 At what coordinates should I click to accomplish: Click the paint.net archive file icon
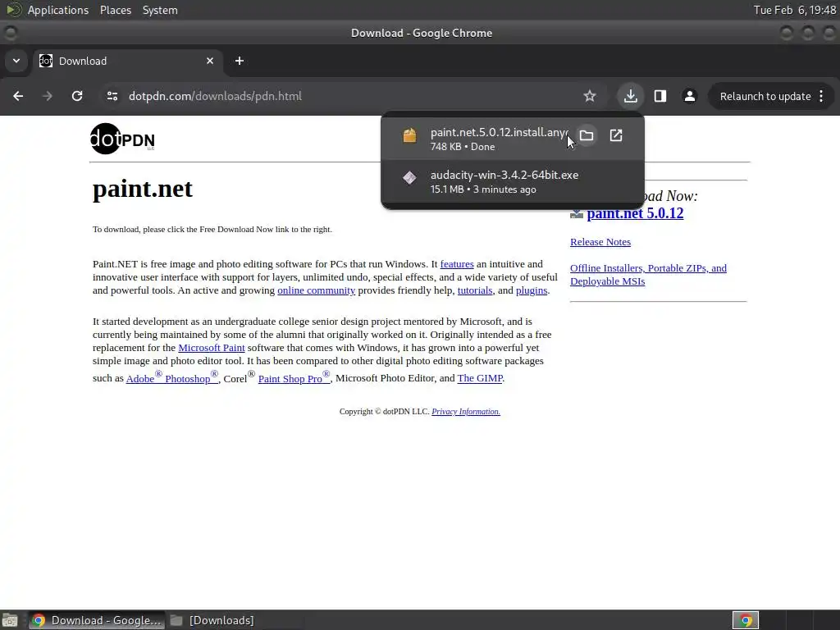409,135
